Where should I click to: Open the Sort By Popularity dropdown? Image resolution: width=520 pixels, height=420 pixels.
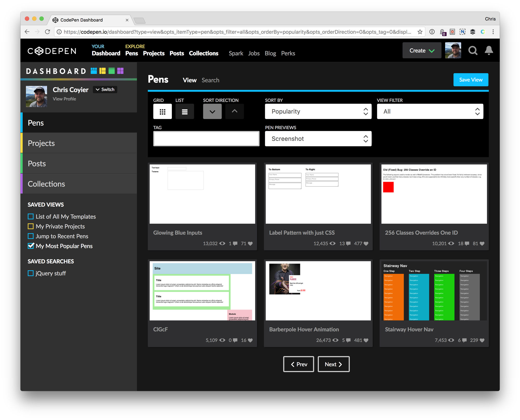click(318, 112)
